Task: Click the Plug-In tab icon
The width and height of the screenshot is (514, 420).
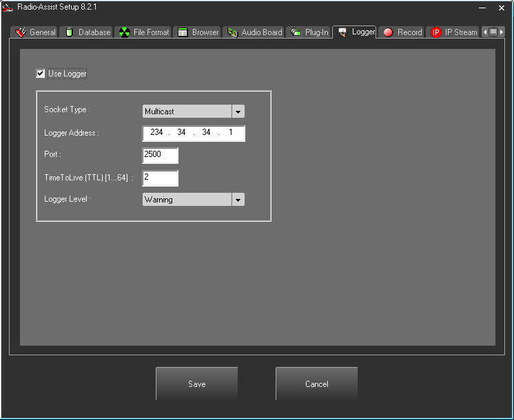Action: pyautogui.click(x=296, y=32)
